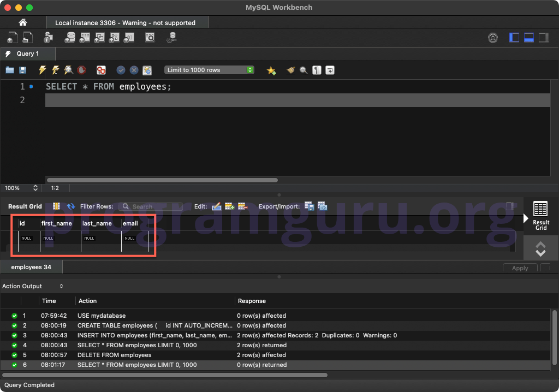
Task: Select the employees 34 result tab
Action: [x=31, y=267]
